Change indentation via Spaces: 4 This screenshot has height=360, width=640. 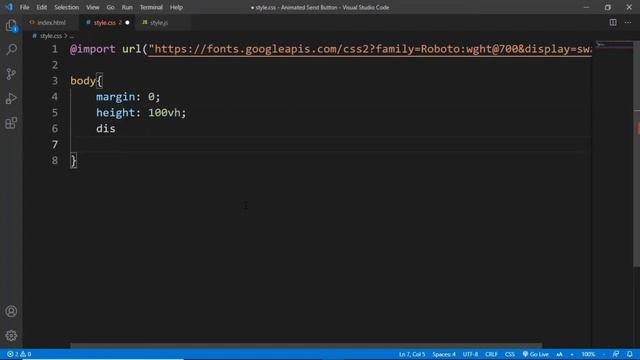click(444, 354)
